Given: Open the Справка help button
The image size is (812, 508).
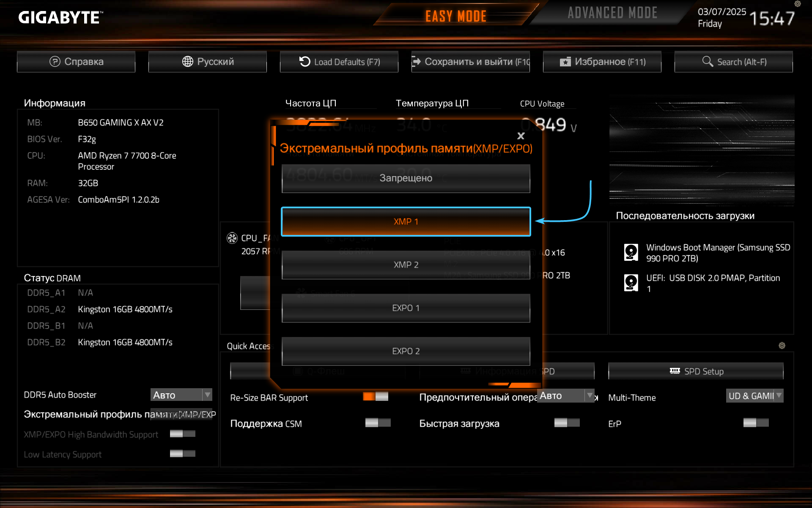Looking at the screenshot, I should pos(76,62).
